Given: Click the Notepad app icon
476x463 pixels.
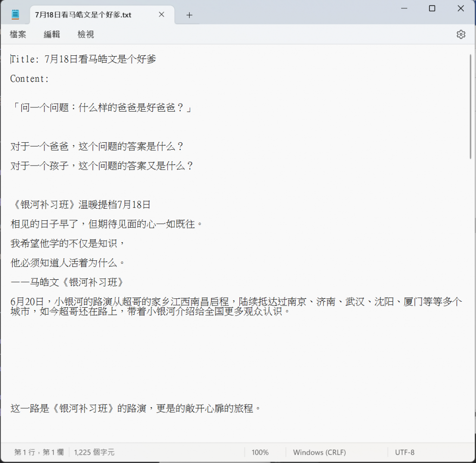Looking at the screenshot, I should (x=15, y=14).
